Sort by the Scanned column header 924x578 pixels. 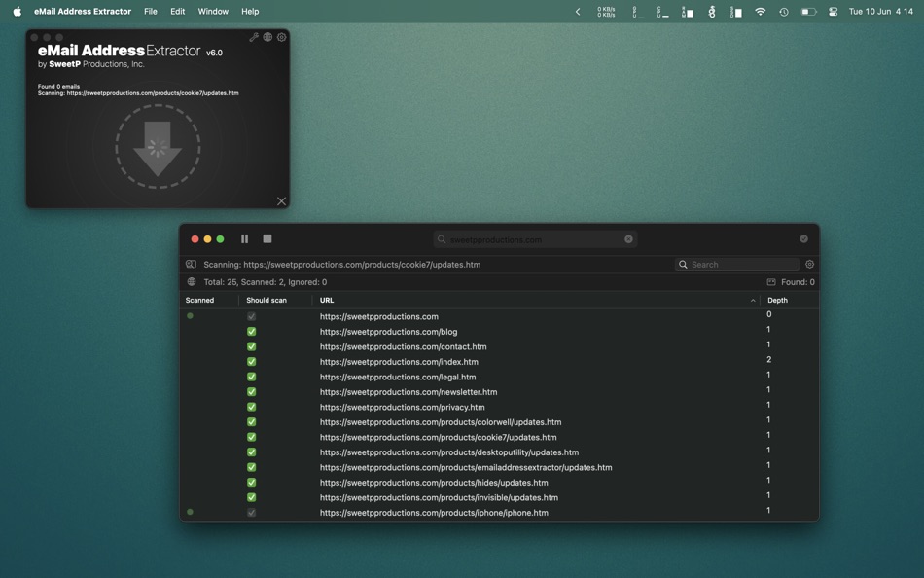(199, 301)
